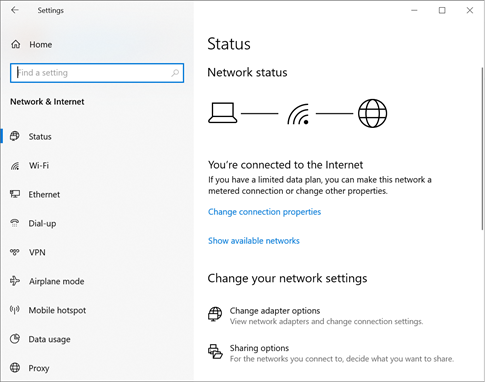The height and width of the screenshot is (382, 485).
Task: Click the Status globe icon in sidebar
Action: 15,136
